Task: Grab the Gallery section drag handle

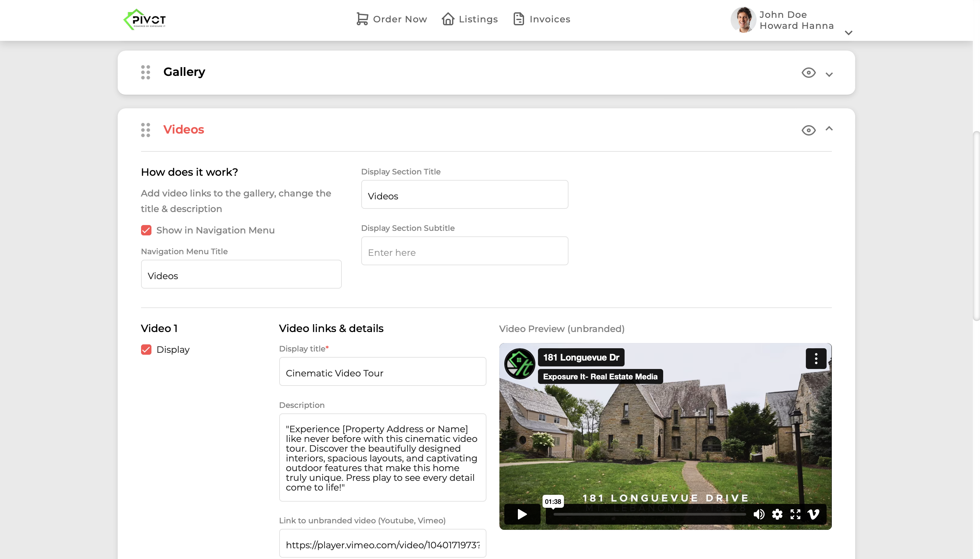Action: (146, 72)
